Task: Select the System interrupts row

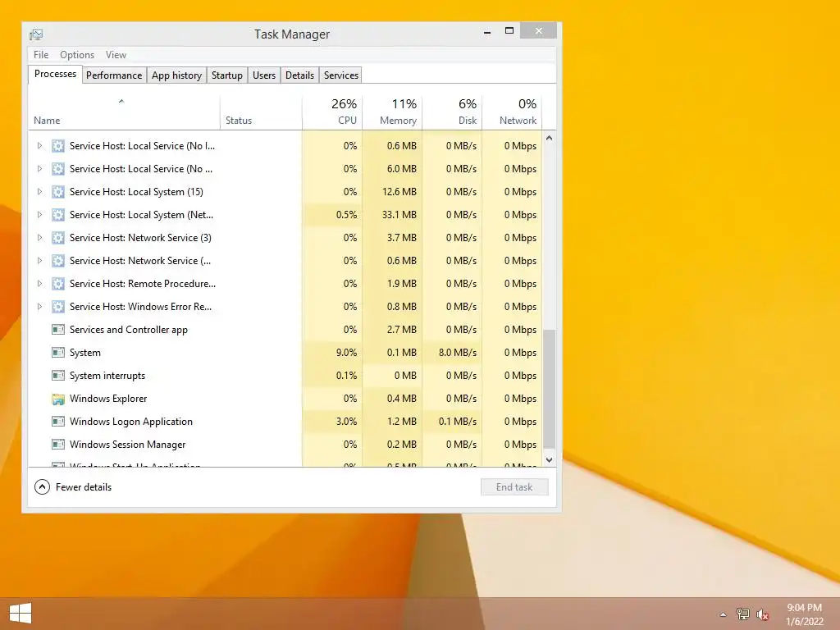Action: coord(285,376)
